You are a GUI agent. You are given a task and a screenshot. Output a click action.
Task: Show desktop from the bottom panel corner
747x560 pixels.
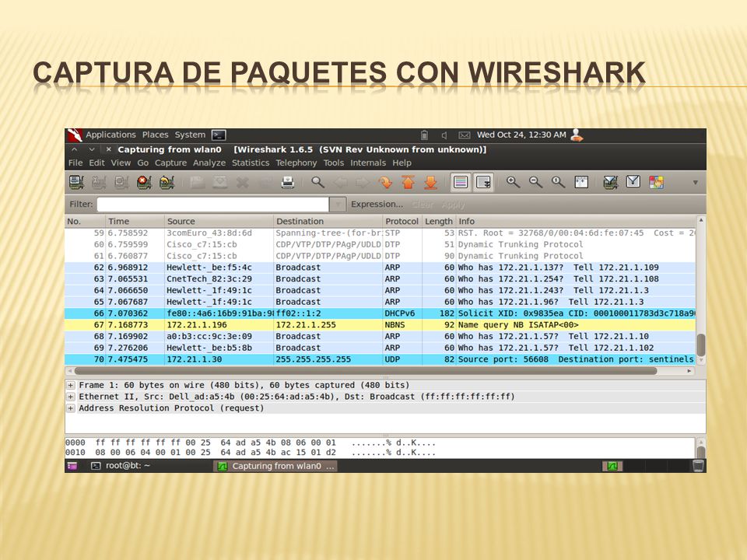click(x=72, y=466)
